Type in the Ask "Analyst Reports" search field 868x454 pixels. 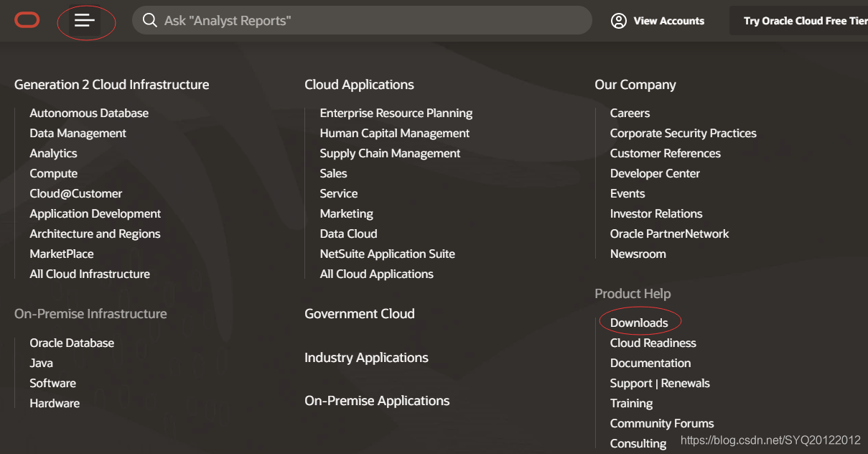(x=359, y=21)
